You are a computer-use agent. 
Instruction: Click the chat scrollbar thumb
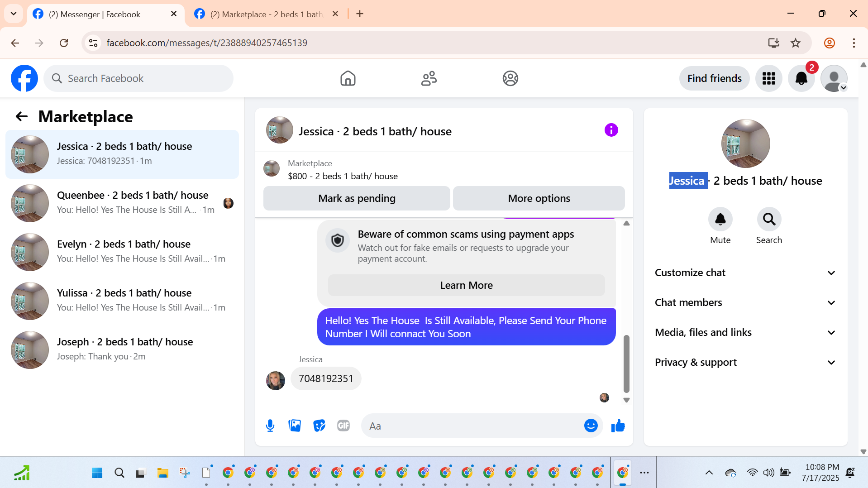click(x=626, y=364)
